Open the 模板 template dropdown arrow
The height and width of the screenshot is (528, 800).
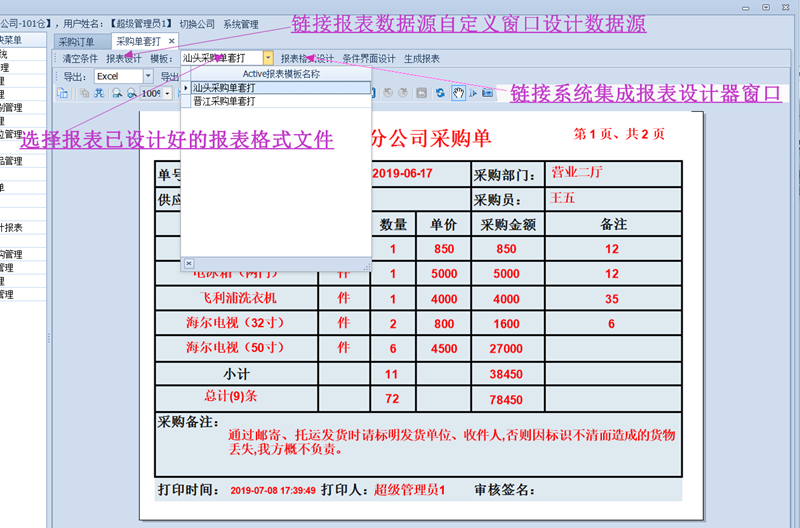pyautogui.click(x=268, y=59)
